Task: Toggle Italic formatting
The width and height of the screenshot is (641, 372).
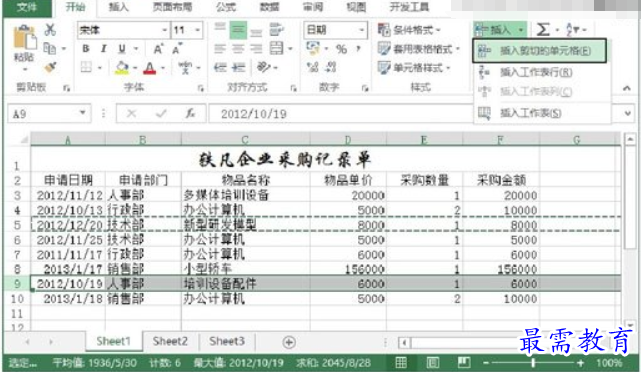Action: pyautogui.click(x=103, y=49)
